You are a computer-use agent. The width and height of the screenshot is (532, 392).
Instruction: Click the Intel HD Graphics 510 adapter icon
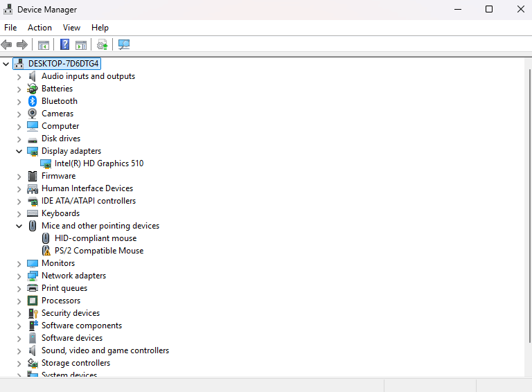pos(46,163)
